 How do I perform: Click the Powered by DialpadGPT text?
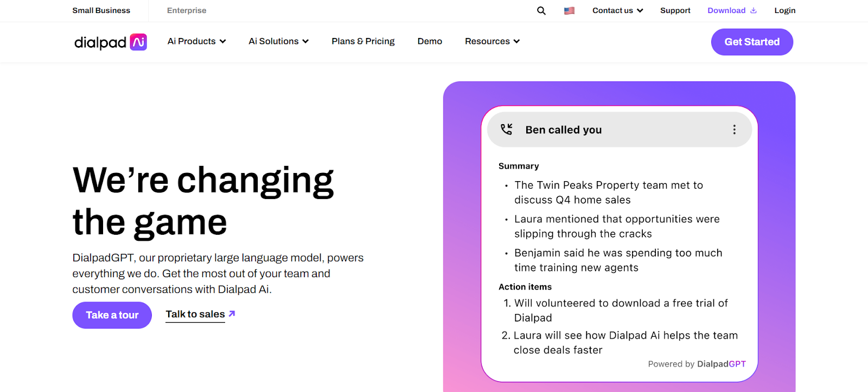[x=697, y=364]
